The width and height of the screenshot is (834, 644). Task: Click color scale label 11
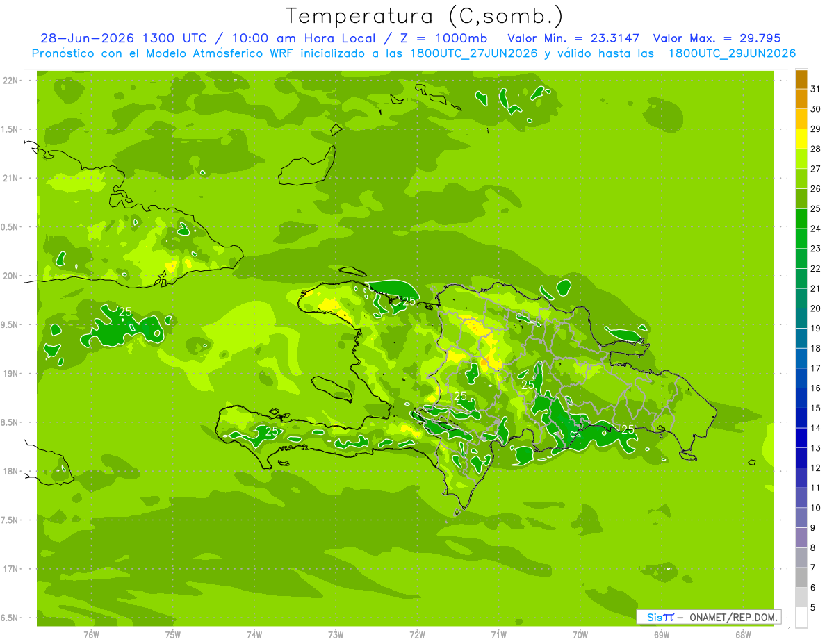[816, 488]
